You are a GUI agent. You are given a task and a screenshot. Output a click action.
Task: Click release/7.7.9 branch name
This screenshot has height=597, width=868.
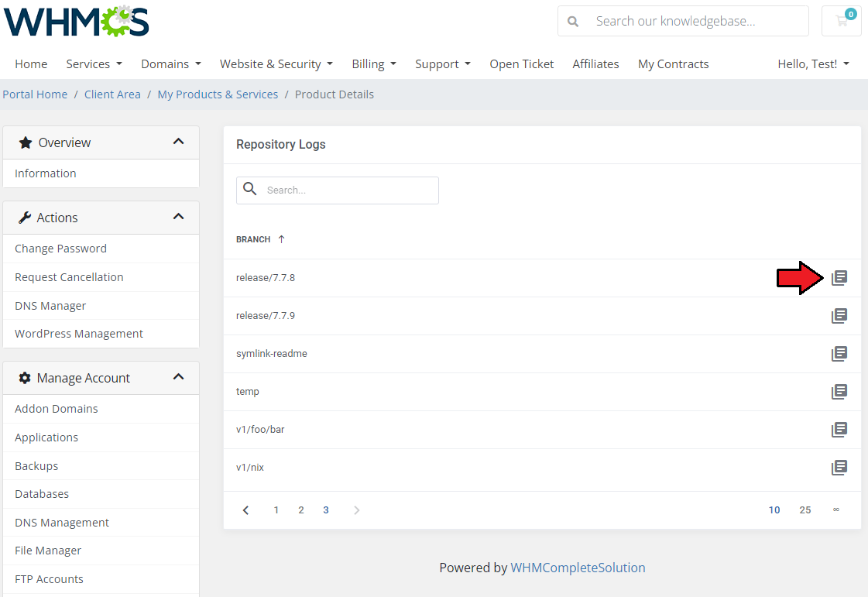[265, 316]
